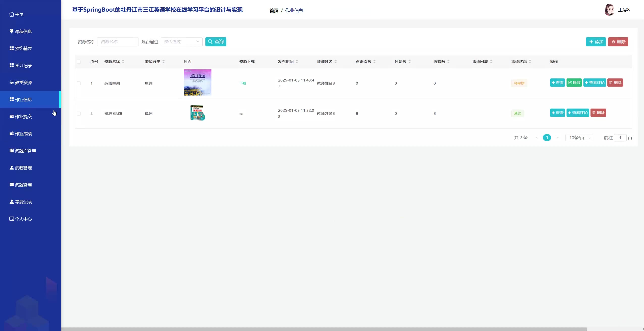Click the 资源名称 search input field
644x331 pixels.
118,42
